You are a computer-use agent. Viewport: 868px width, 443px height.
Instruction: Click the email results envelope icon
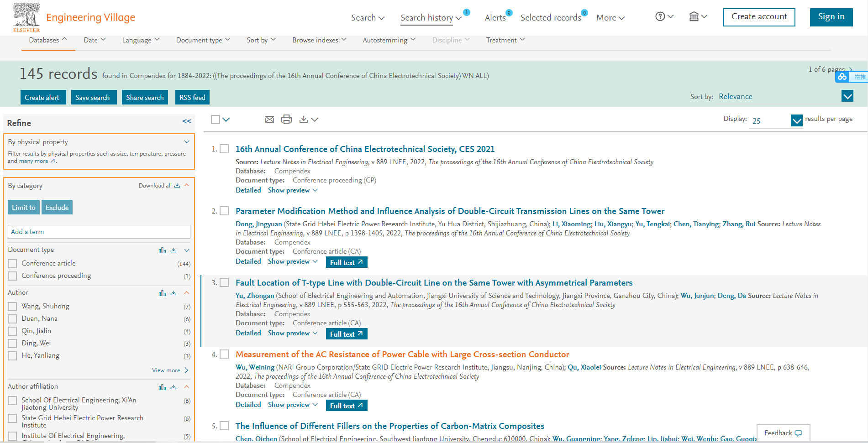point(269,120)
